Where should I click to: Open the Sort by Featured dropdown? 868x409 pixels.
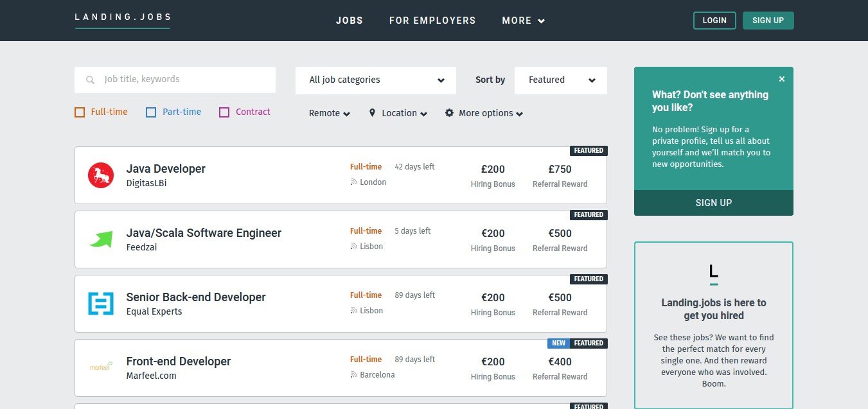pos(561,80)
